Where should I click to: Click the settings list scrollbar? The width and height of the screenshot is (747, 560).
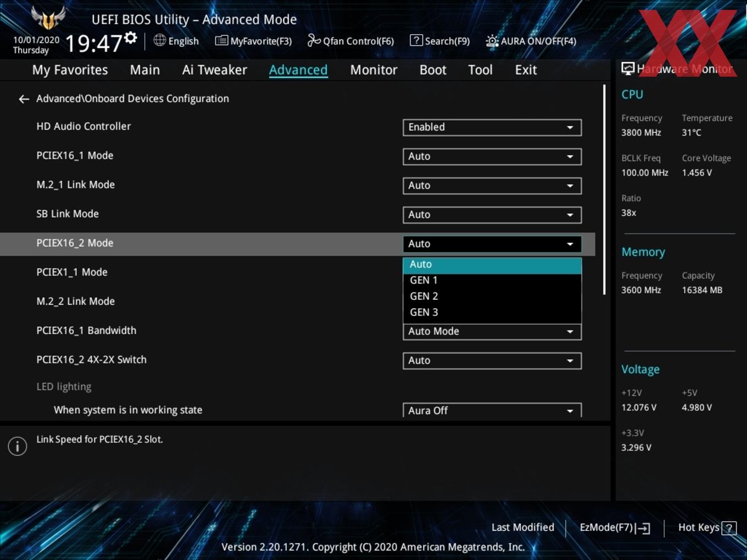[x=604, y=189]
